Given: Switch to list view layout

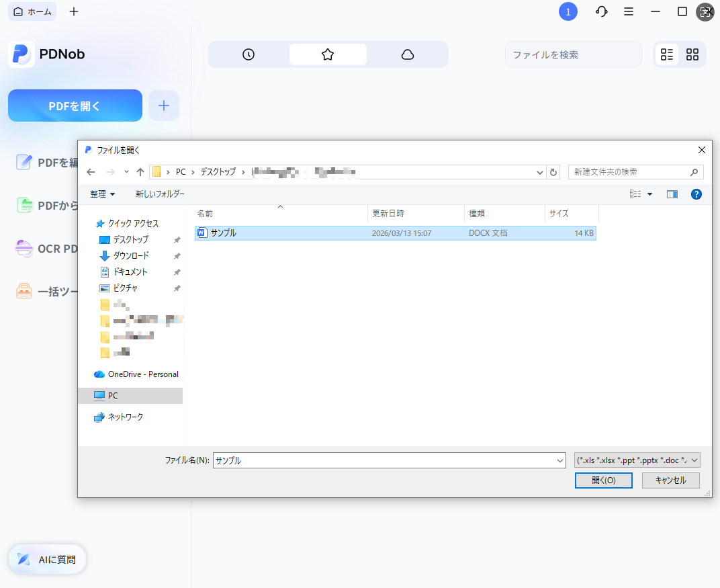Looking at the screenshot, I should tap(667, 54).
